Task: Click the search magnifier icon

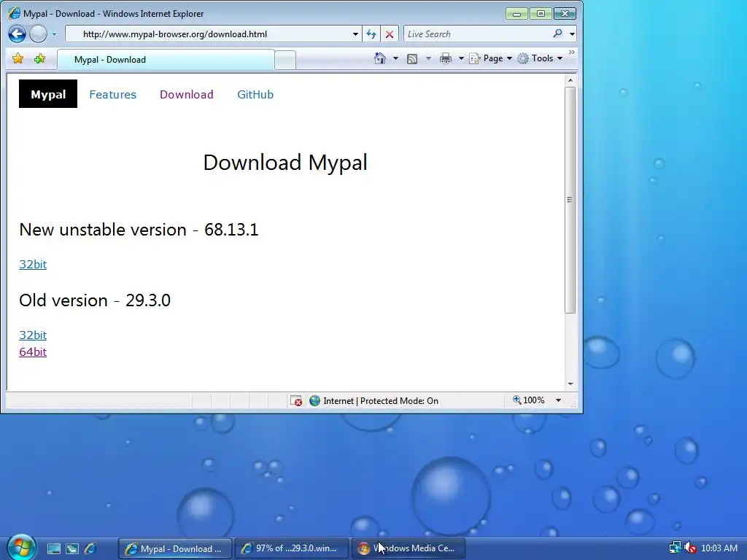Action: pos(558,34)
